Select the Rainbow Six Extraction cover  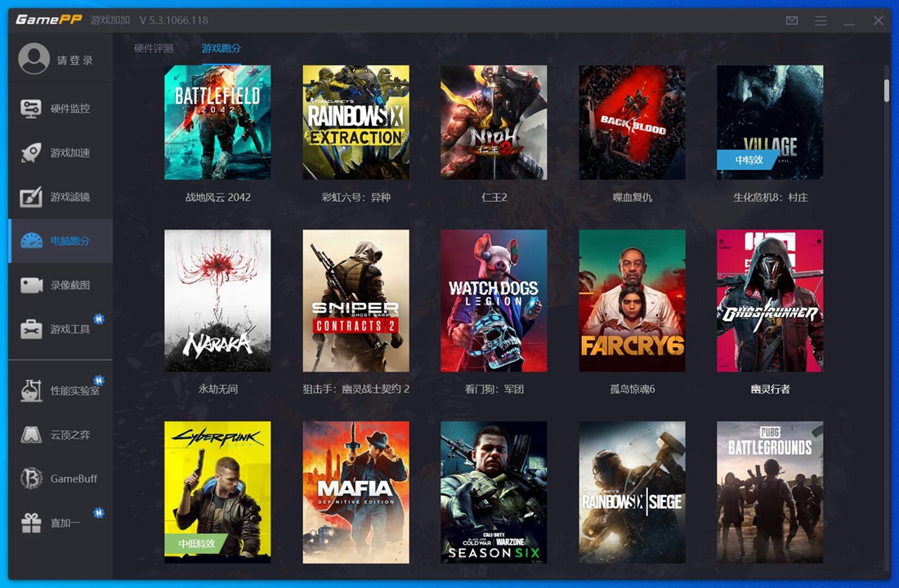(x=356, y=122)
